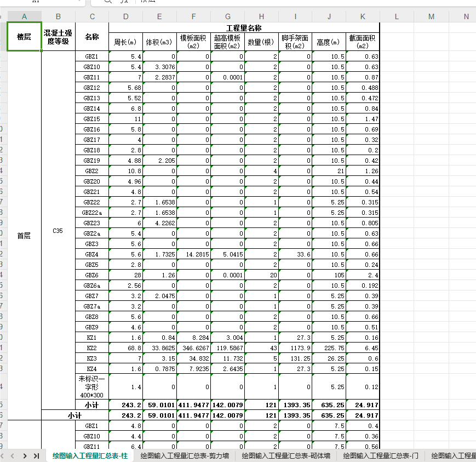Screen dimensions: 476x462
Task: Open the 绘图输入工程量汇总表-砌体墙 sheet tab
Action: pos(286,455)
